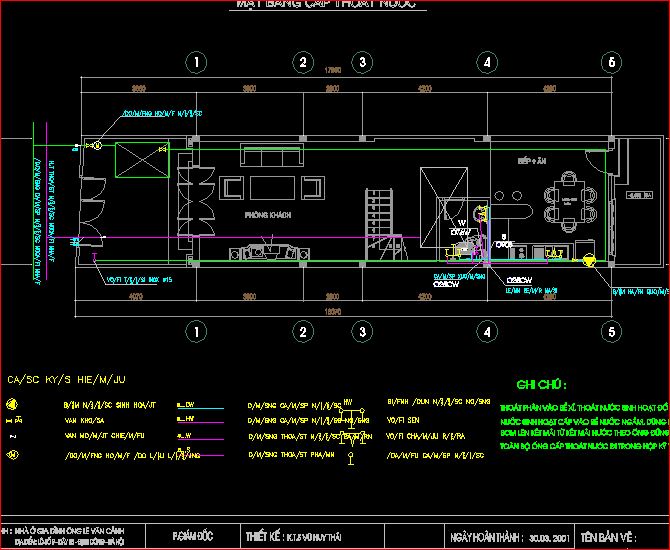
Task: Click the coffee table in the living room
Action: pos(272,188)
